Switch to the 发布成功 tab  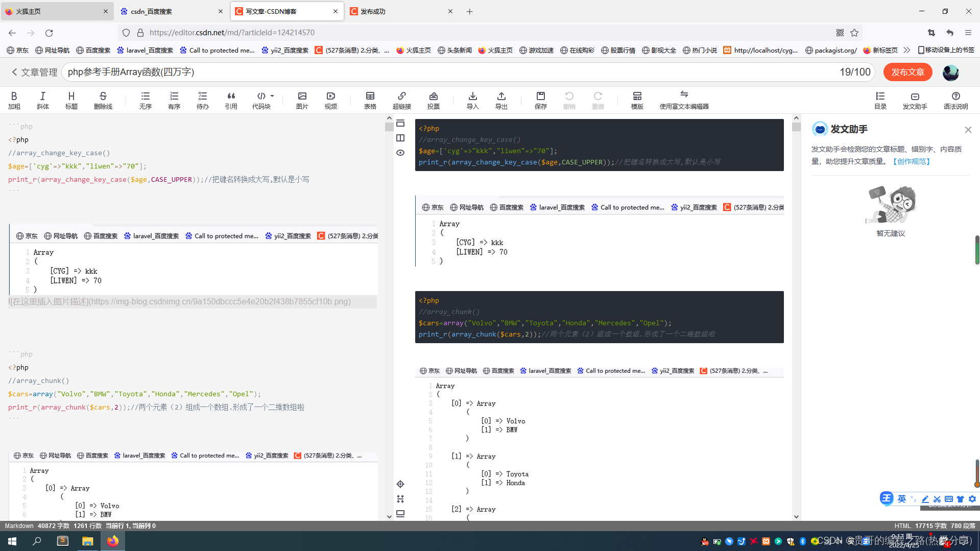pyautogui.click(x=402, y=11)
